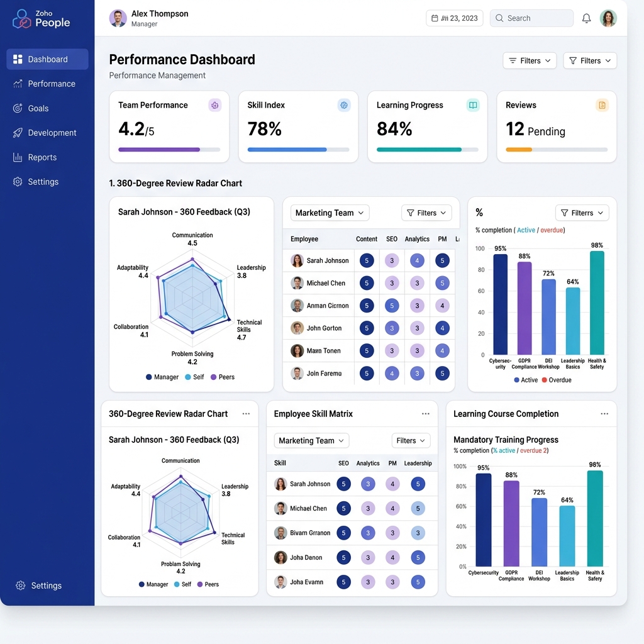This screenshot has width=644, height=644.
Task: Toggle Self legend in lower radar chart
Action: [182, 584]
